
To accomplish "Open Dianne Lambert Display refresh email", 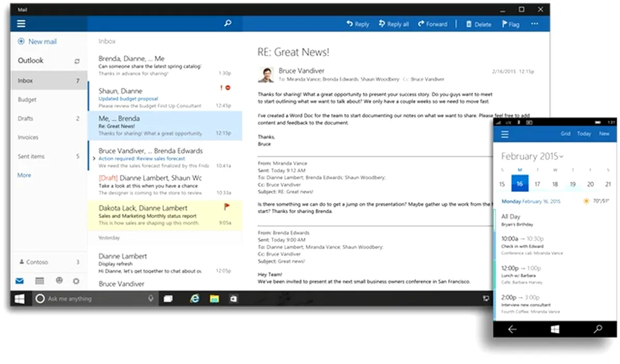I will tap(165, 263).
